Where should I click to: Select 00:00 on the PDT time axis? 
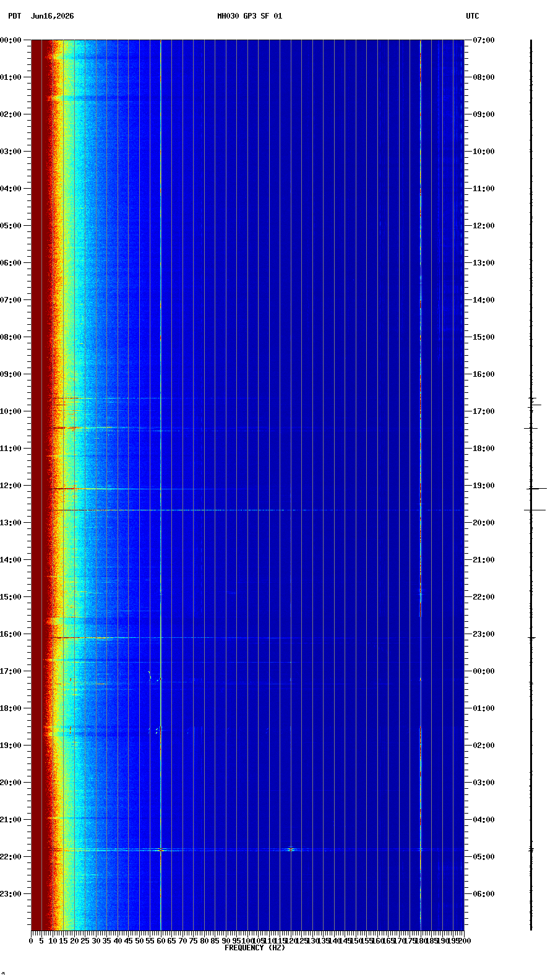pyautogui.click(x=11, y=40)
